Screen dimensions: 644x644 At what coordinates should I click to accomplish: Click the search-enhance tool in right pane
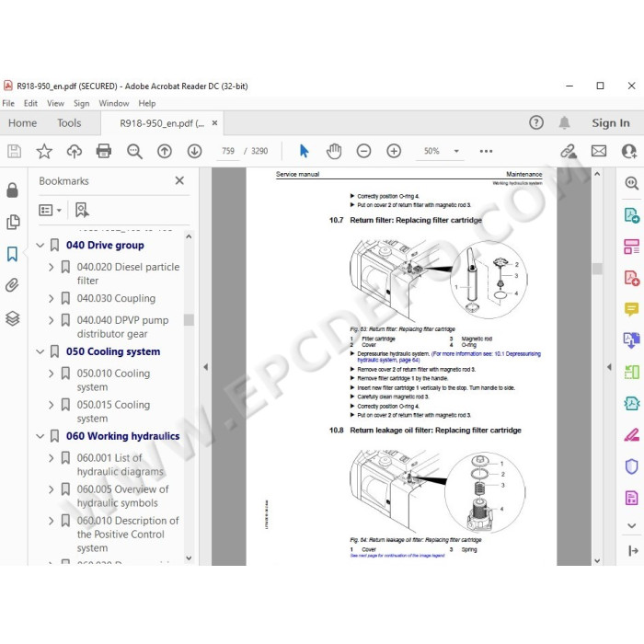(x=632, y=183)
